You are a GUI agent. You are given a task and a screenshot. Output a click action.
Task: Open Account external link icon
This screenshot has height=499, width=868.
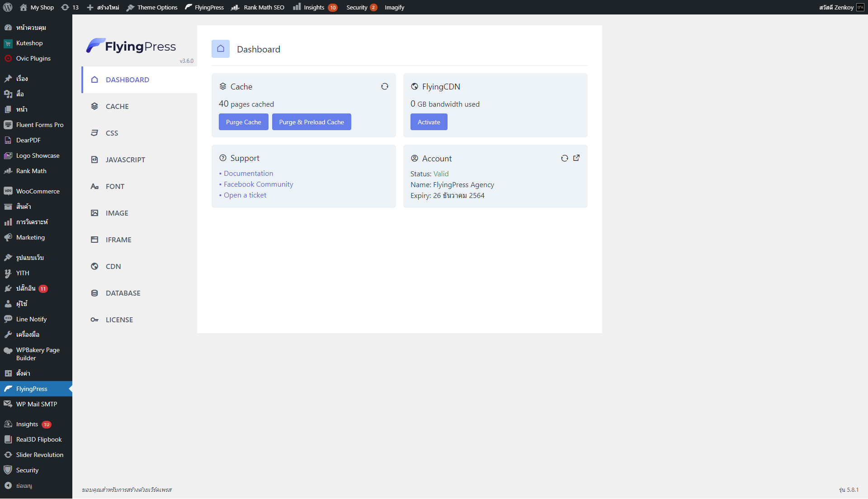pyautogui.click(x=576, y=158)
